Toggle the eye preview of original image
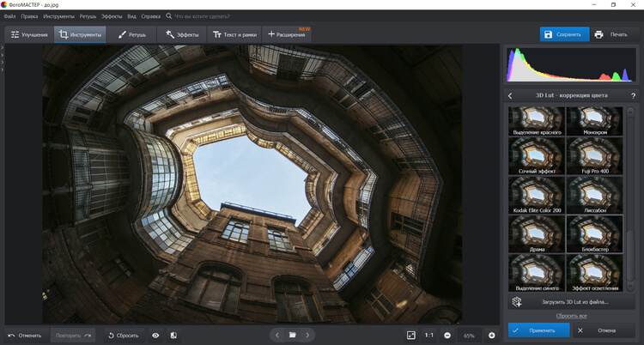The image size is (644, 345). point(155,335)
